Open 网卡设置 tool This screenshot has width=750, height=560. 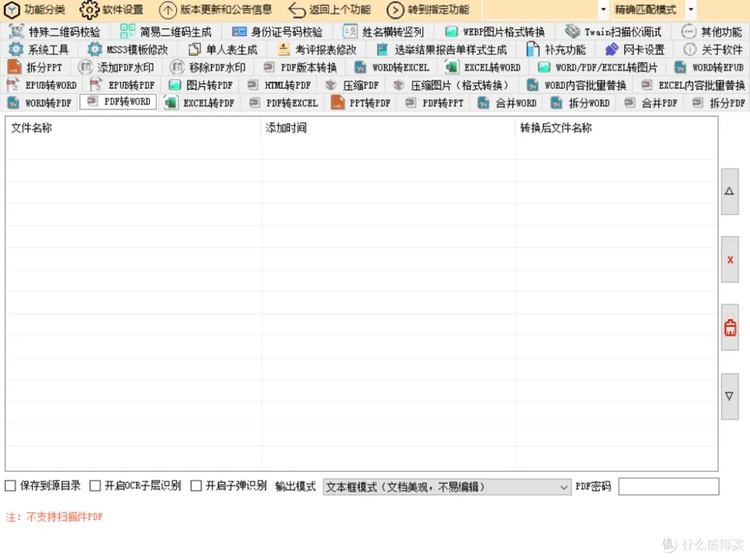635,50
